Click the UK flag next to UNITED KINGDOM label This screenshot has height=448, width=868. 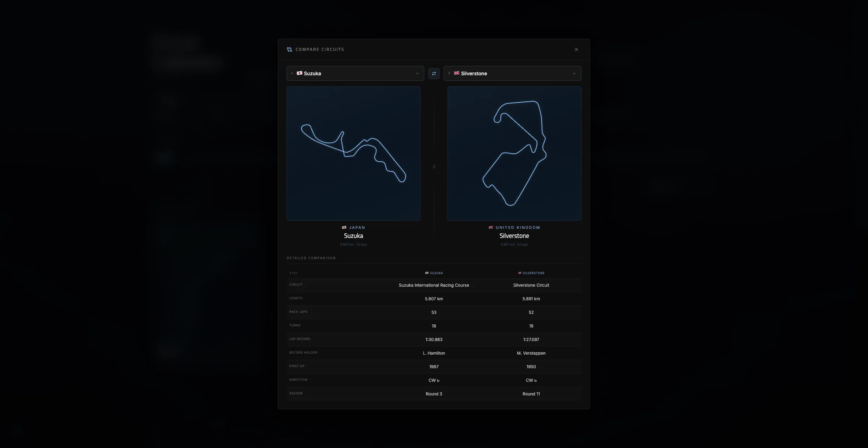[491, 227]
